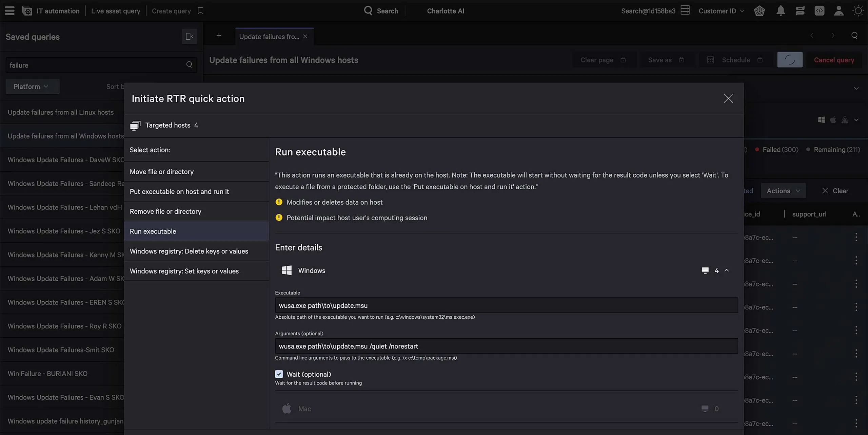Click the Remaining (211) status filter

(833, 149)
